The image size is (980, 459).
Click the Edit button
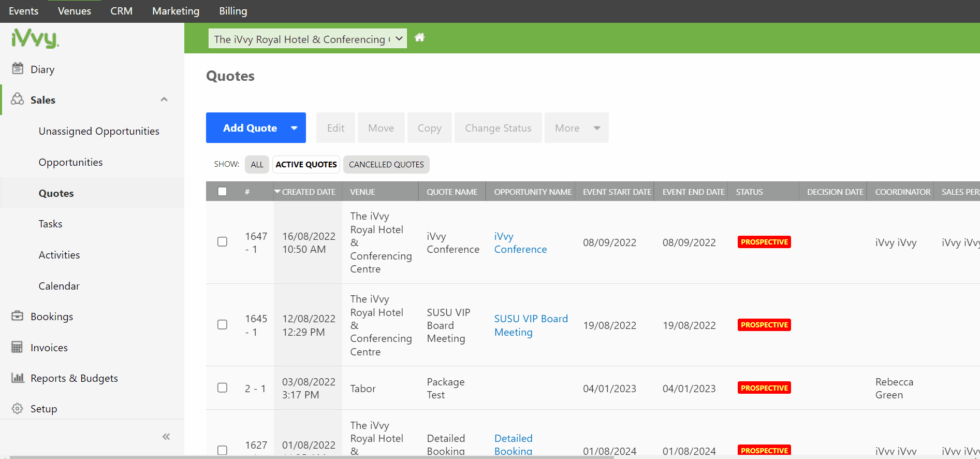tap(335, 128)
